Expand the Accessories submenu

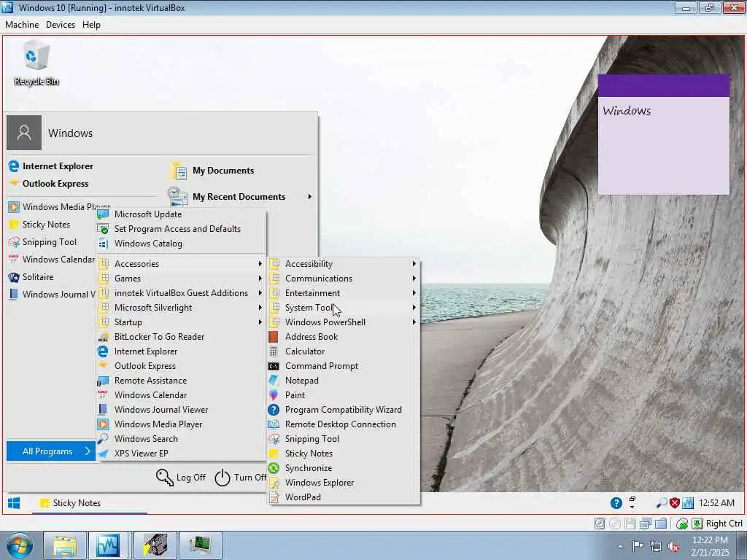(181, 264)
